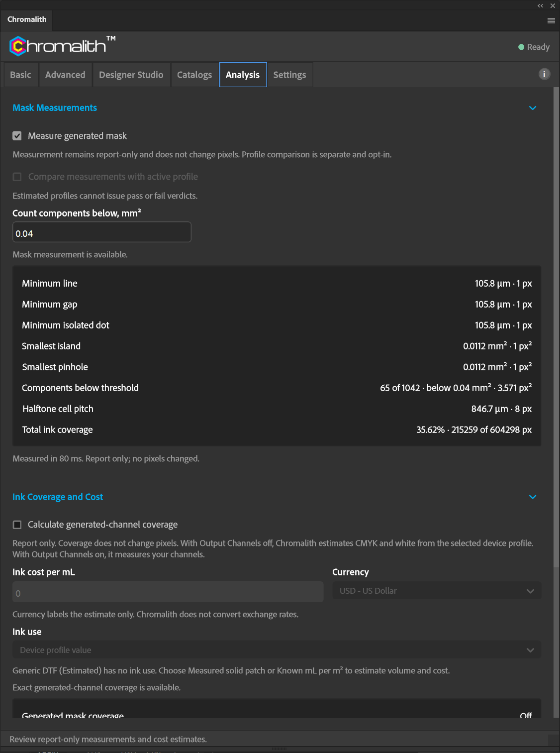Click 'Mask measurement is available.' text
Screen dimensions: 560x753
[x=70, y=255]
